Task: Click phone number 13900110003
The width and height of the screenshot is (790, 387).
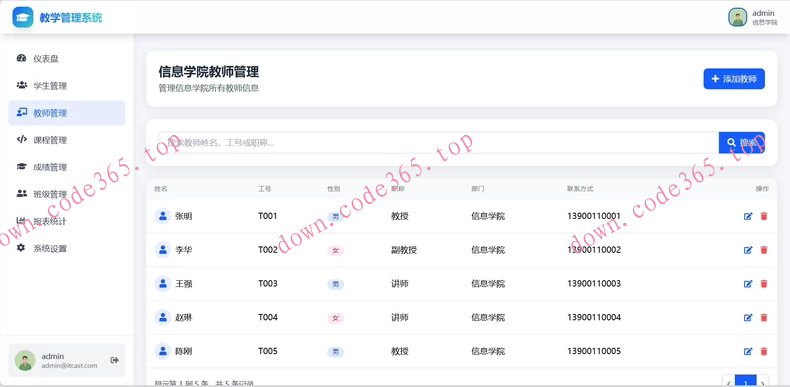Action: click(594, 284)
